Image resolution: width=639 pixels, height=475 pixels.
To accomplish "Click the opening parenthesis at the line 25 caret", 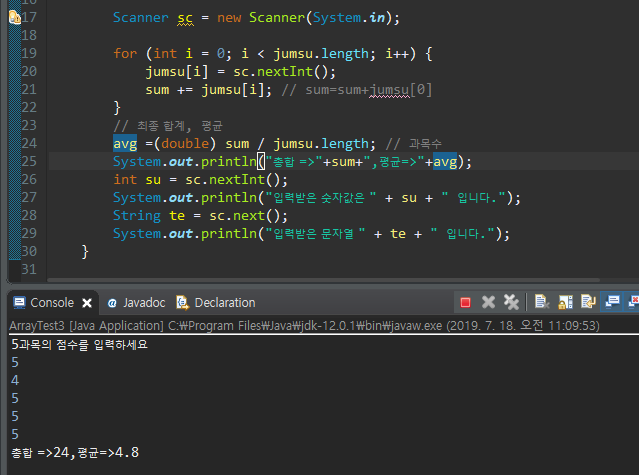I will coord(261,162).
